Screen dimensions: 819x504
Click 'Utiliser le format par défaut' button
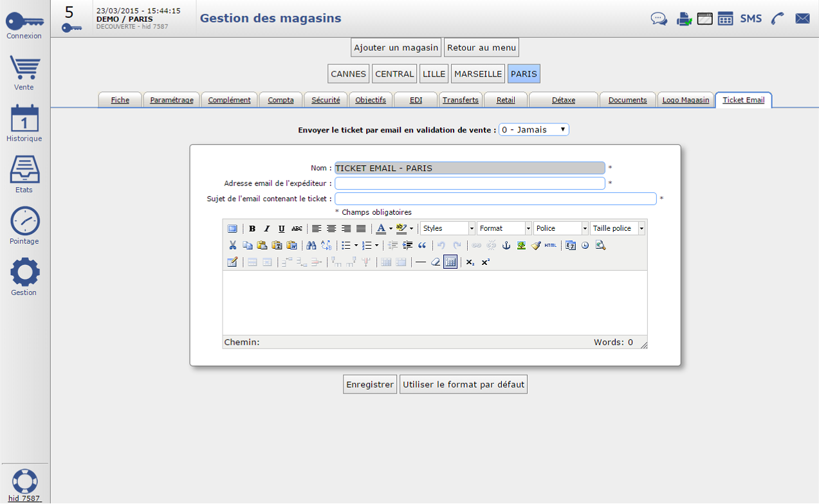tap(463, 384)
